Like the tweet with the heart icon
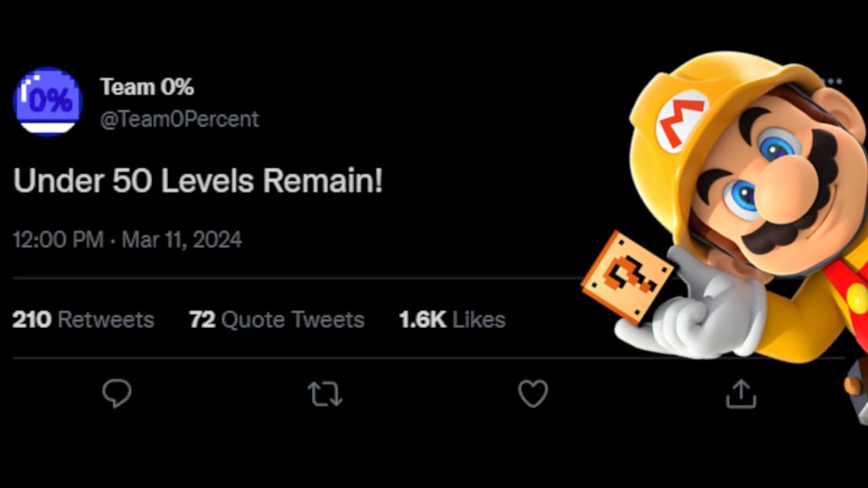The height and width of the screenshot is (488, 868). [x=533, y=393]
